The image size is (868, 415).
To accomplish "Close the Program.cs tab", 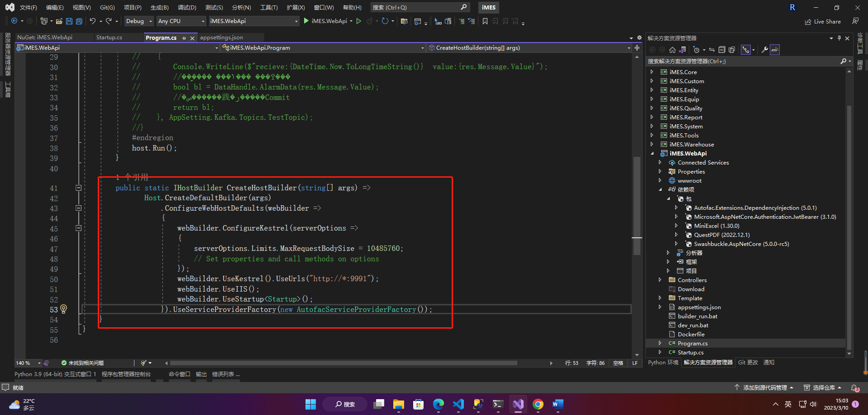I will coord(192,38).
